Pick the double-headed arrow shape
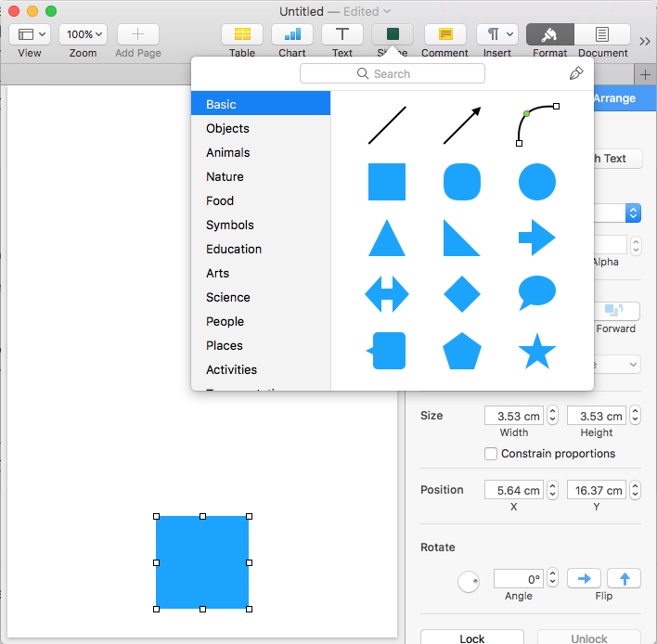This screenshot has width=657, height=644. tap(387, 294)
